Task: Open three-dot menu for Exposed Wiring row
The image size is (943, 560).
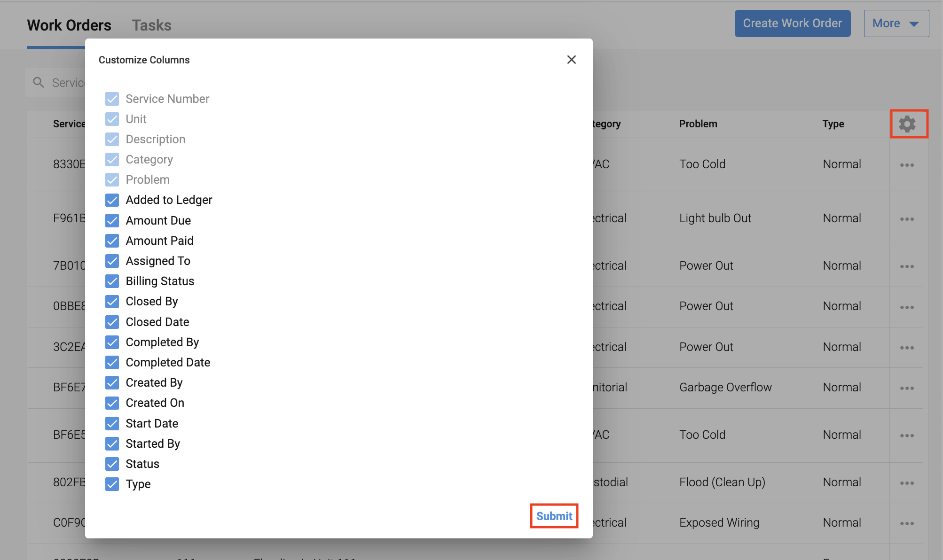Action: point(907,523)
